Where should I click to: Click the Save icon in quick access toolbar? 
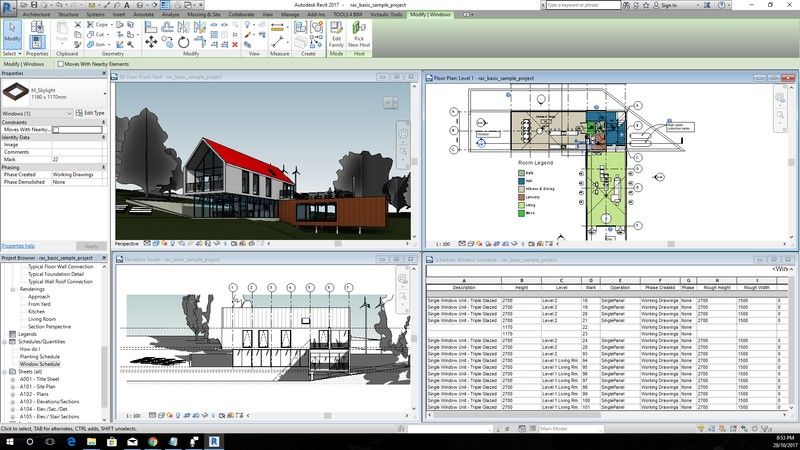pyautogui.click(x=34, y=5)
